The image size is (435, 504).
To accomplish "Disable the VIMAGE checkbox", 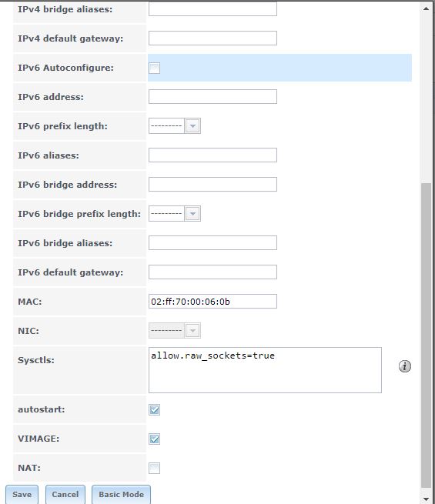I will [x=154, y=439].
